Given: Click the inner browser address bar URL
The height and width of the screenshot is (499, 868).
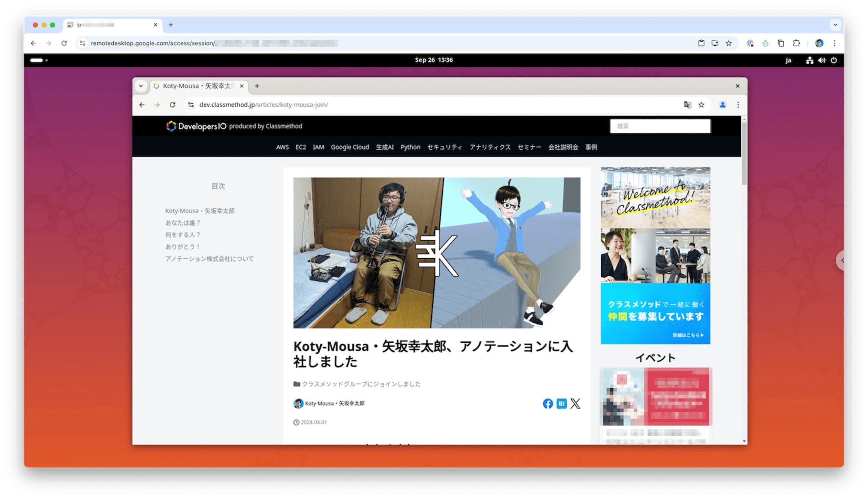Looking at the screenshot, I should [263, 105].
